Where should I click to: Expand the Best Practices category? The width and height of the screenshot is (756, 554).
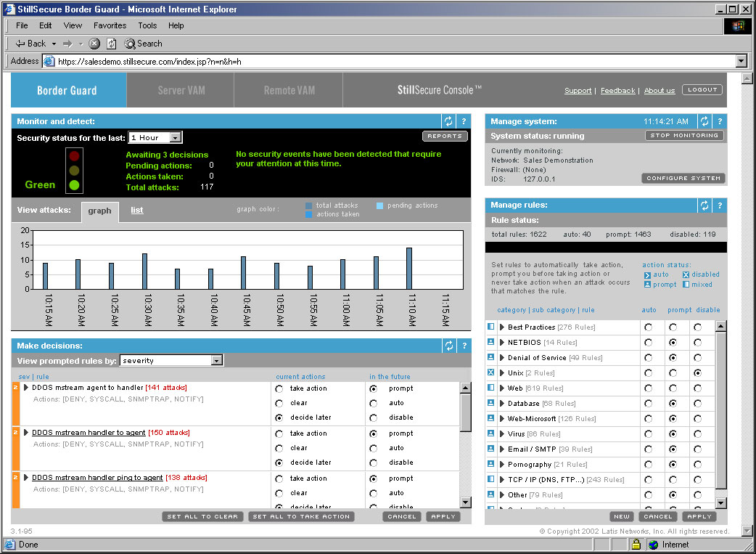[502, 327]
